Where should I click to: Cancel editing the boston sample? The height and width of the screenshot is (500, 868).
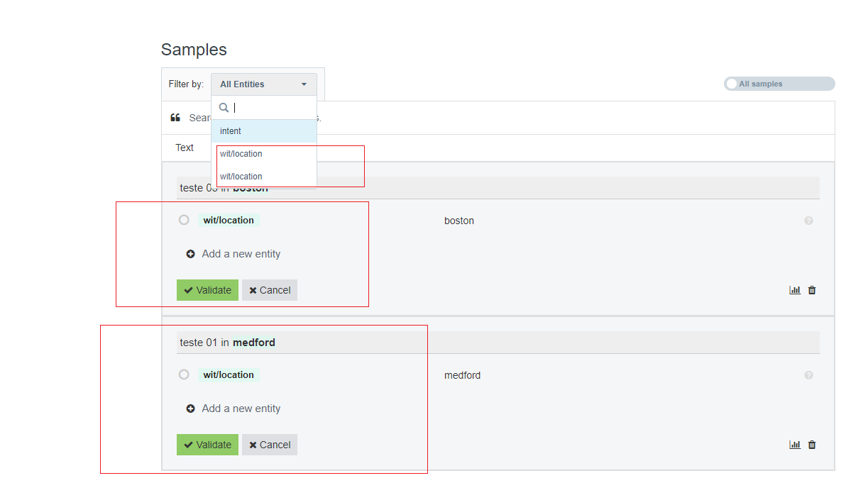(x=270, y=290)
